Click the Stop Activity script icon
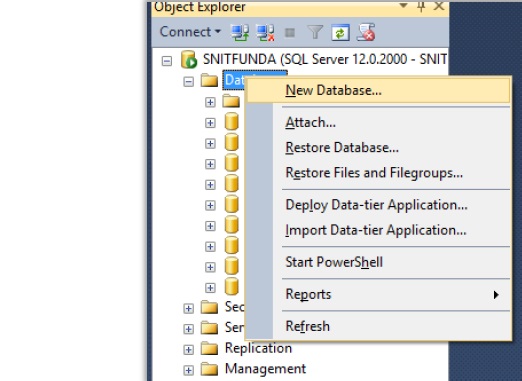522x381 pixels. tap(366, 32)
